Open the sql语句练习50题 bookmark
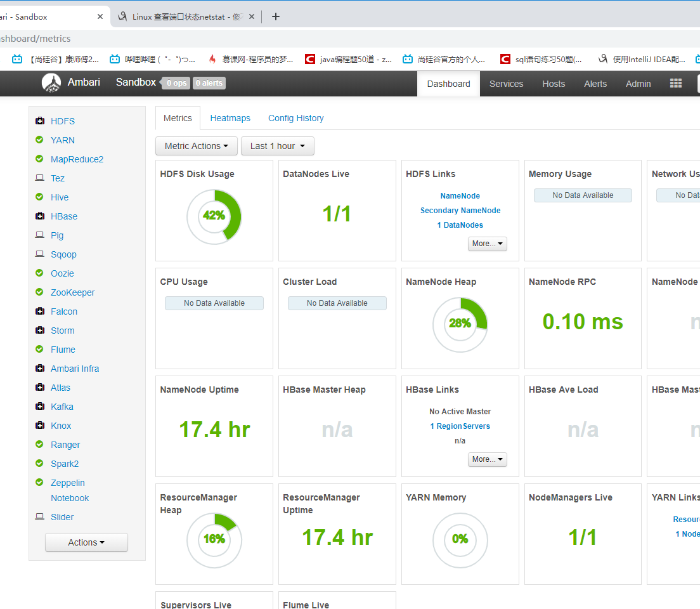Screen dimensions: 700x609 (541, 59)
